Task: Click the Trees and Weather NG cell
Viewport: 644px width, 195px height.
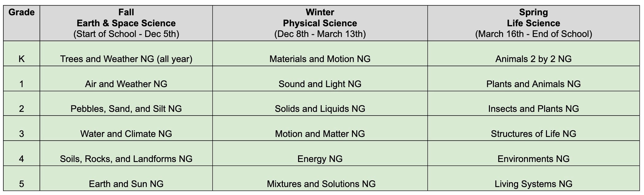Action: coord(126,59)
